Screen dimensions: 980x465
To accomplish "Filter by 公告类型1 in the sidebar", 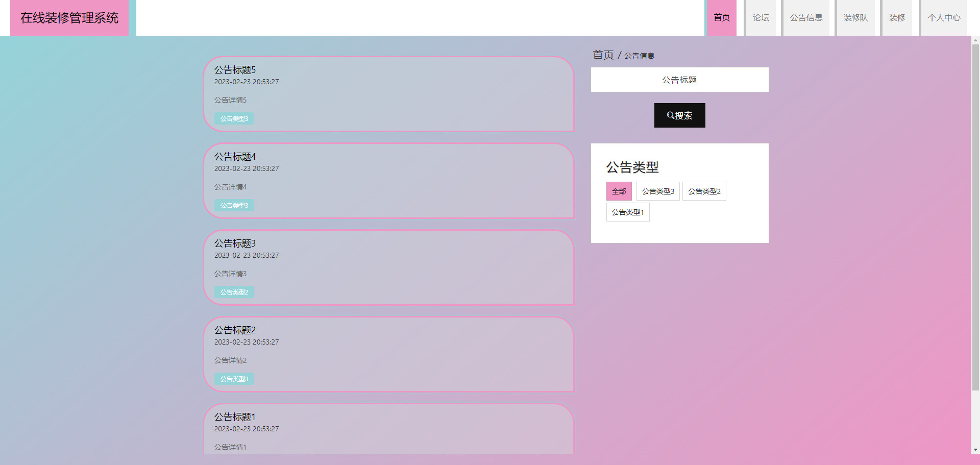I will pos(628,212).
